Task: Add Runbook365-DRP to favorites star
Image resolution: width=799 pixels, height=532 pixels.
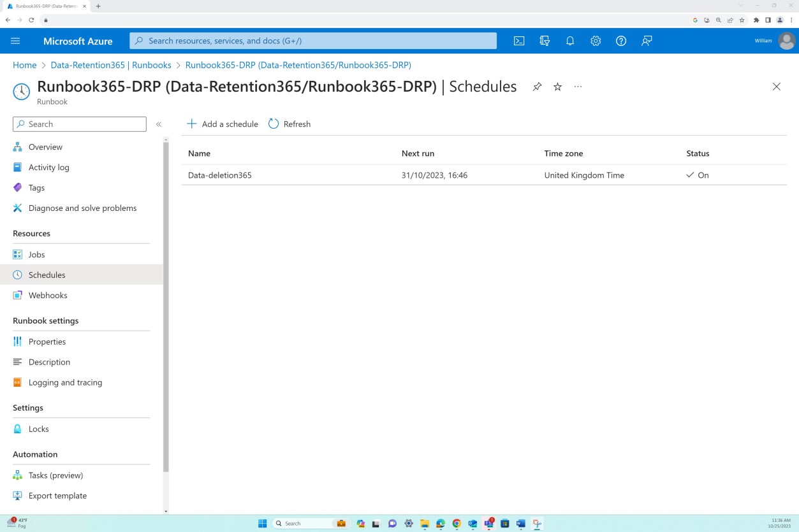Action: coord(557,87)
